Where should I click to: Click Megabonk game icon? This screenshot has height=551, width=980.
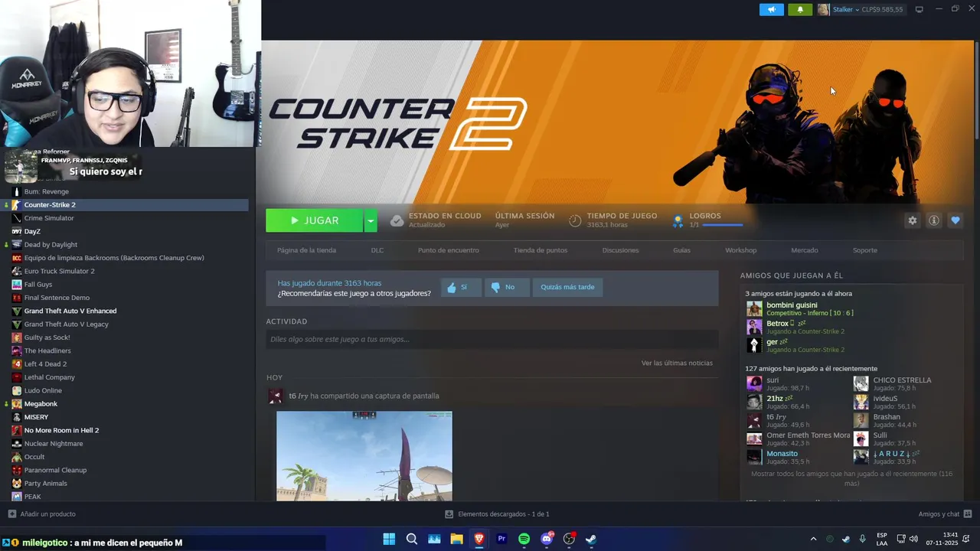point(17,404)
